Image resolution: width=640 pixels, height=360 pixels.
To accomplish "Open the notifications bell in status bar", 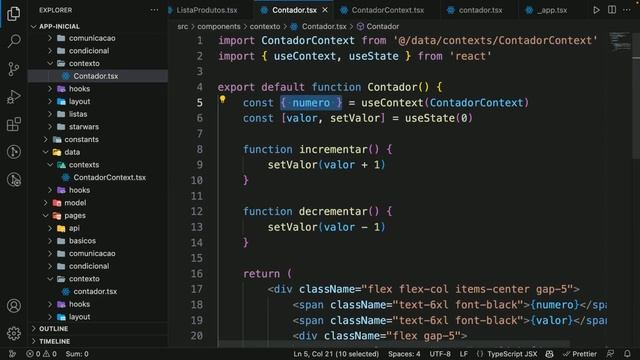I will tap(627, 354).
